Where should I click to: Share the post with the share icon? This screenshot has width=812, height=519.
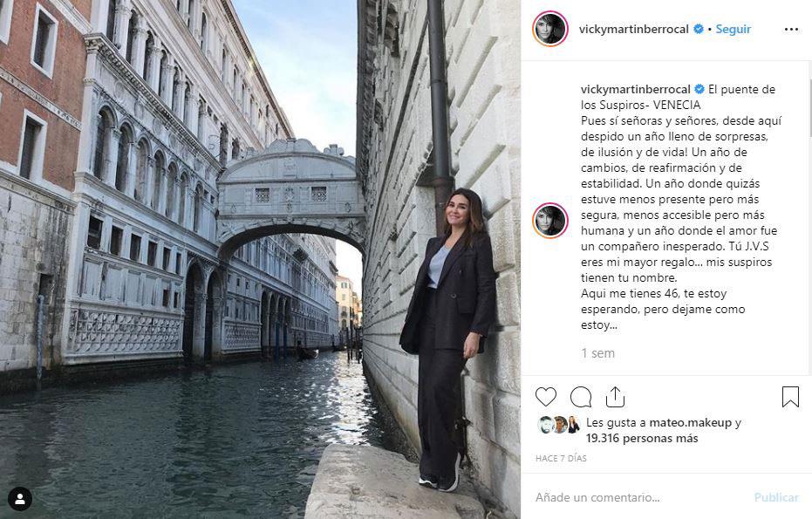point(615,397)
